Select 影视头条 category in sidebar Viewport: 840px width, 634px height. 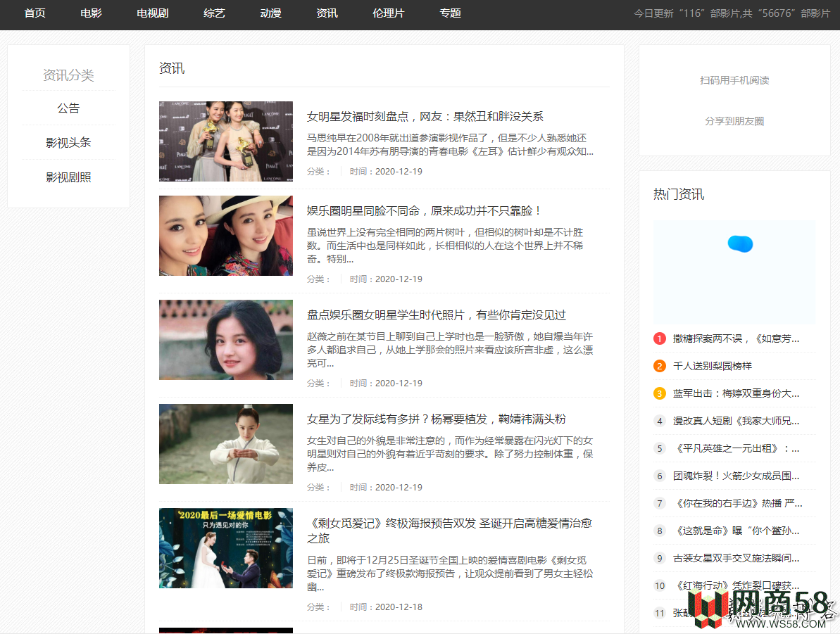pyautogui.click(x=68, y=142)
